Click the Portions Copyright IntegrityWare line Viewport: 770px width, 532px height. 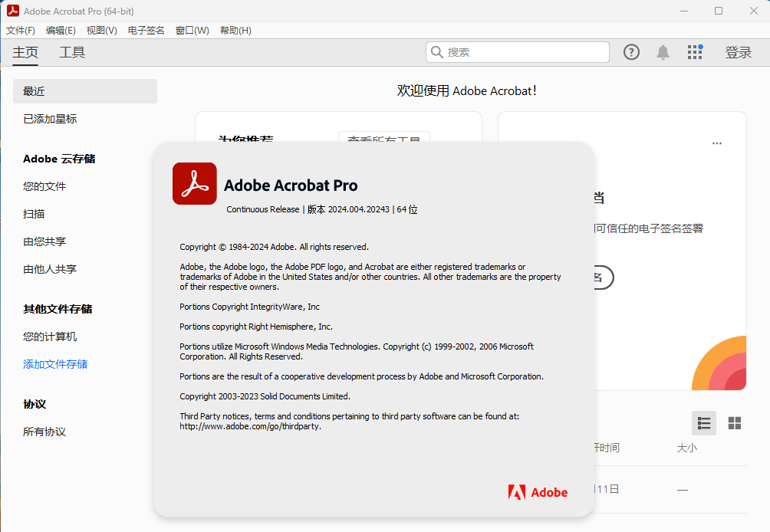pyautogui.click(x=249, y=307)
